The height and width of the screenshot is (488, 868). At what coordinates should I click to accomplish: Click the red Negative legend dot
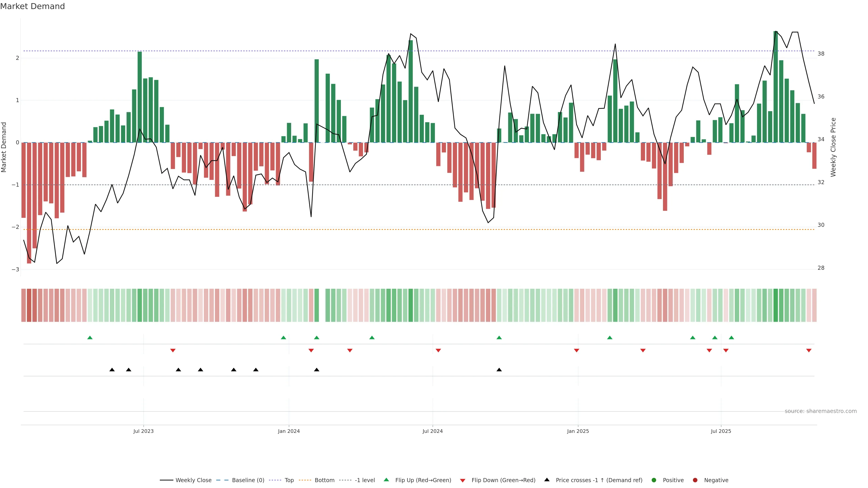(x=695, y=480)
